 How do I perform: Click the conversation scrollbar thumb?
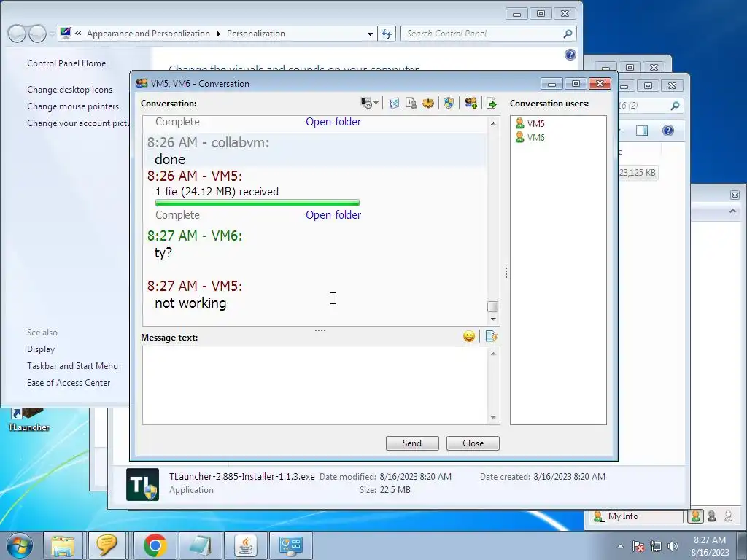click(x=493, y=306)
